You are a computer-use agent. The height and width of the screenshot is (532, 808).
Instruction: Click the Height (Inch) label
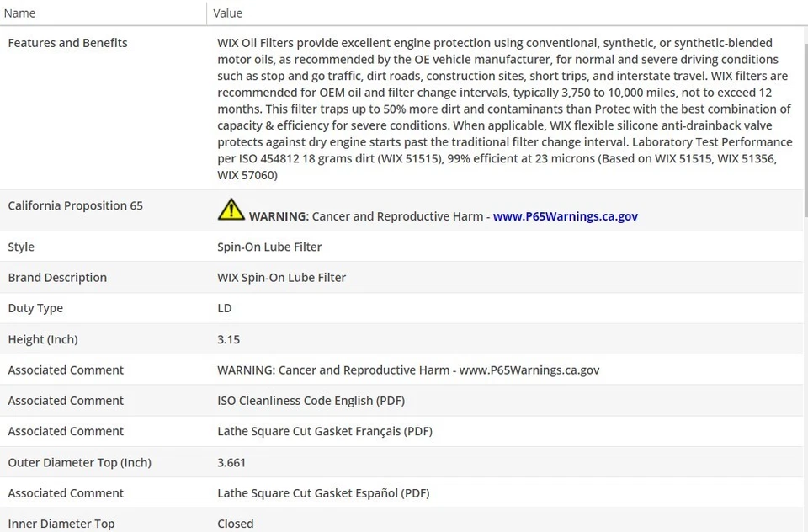tap(43, 339)
